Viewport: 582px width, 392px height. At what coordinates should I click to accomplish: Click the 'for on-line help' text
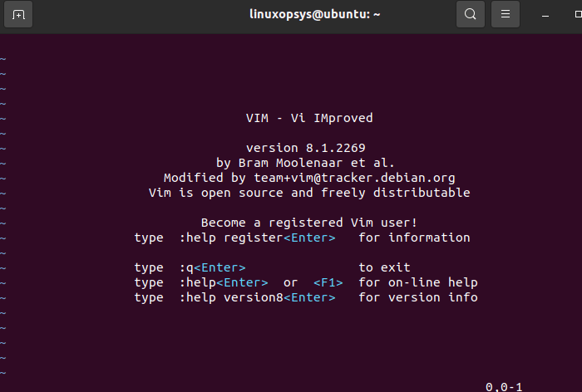click(418, 282)
